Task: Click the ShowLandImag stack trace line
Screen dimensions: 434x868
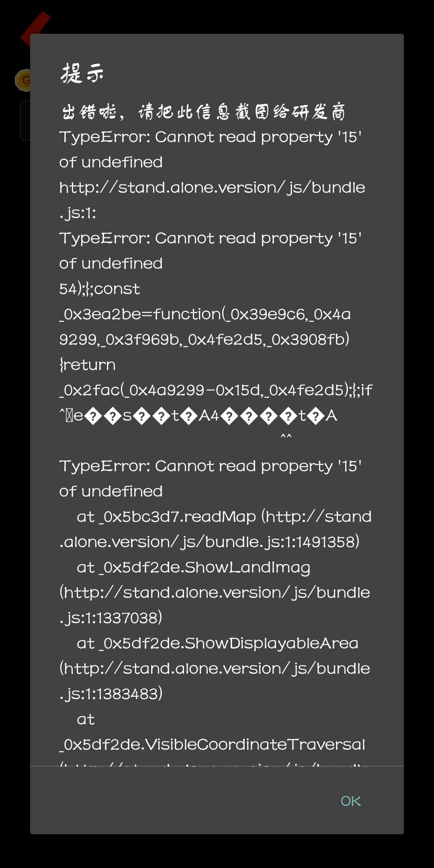Action: click(193, 567)
